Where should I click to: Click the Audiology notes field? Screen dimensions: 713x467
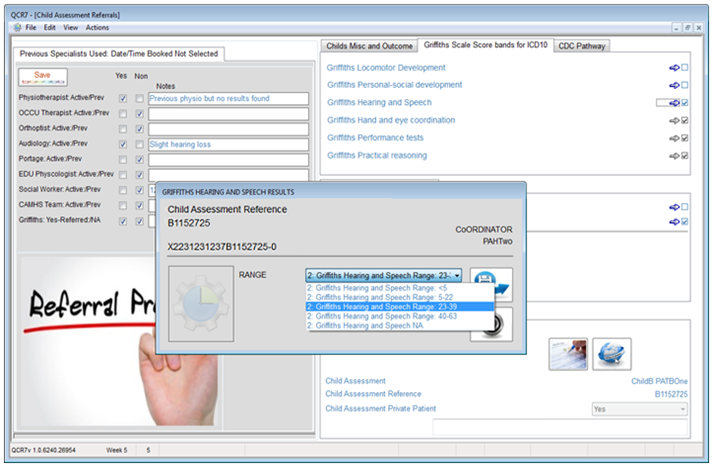229,144
